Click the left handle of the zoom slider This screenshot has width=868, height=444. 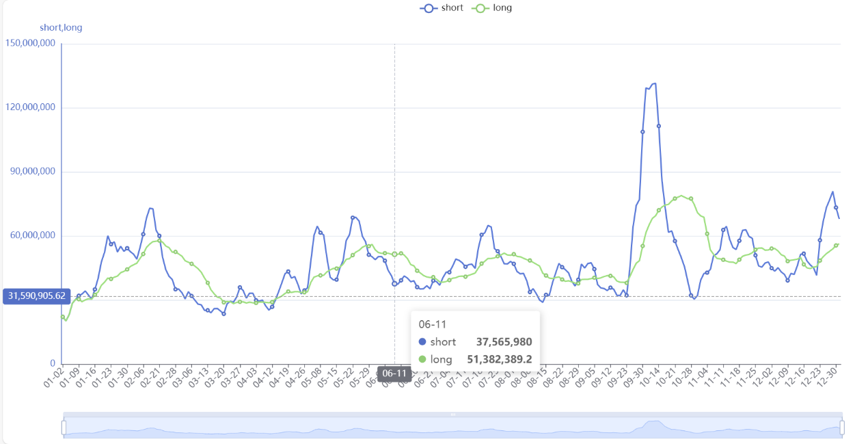click(64, 428)
